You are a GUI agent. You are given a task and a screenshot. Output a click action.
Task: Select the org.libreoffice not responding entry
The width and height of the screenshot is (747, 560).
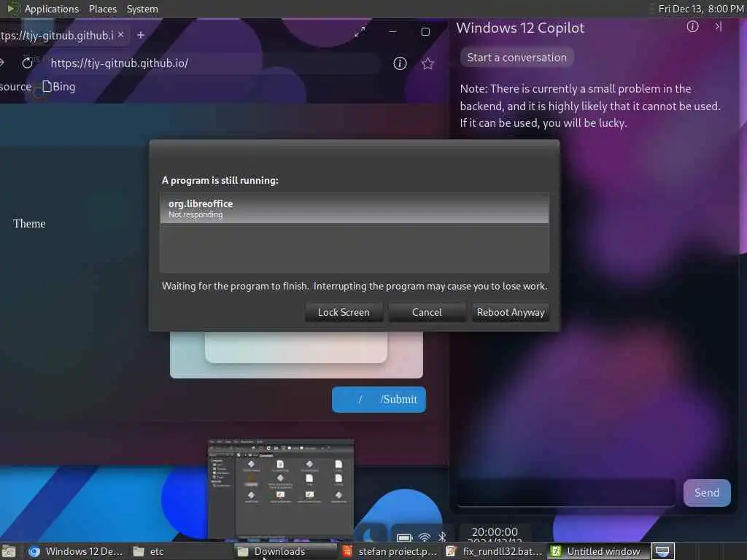[355, 208]
